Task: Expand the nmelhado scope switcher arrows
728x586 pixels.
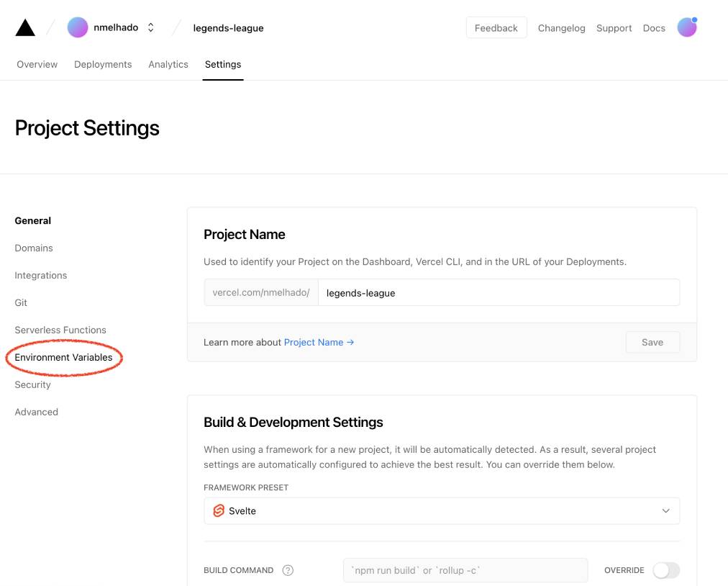Action: [x=151, y=27]
